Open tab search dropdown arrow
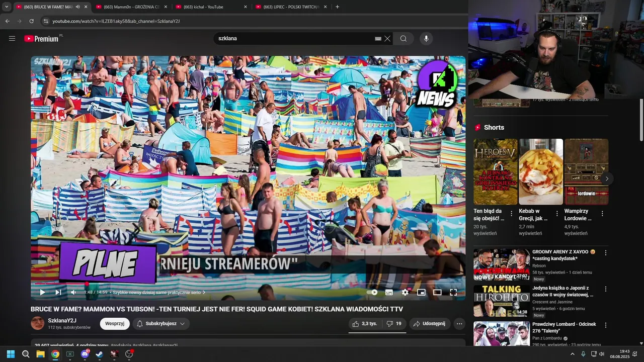This screenshot has height=362, width=644. pyautogui.click(x=6, y=7)
